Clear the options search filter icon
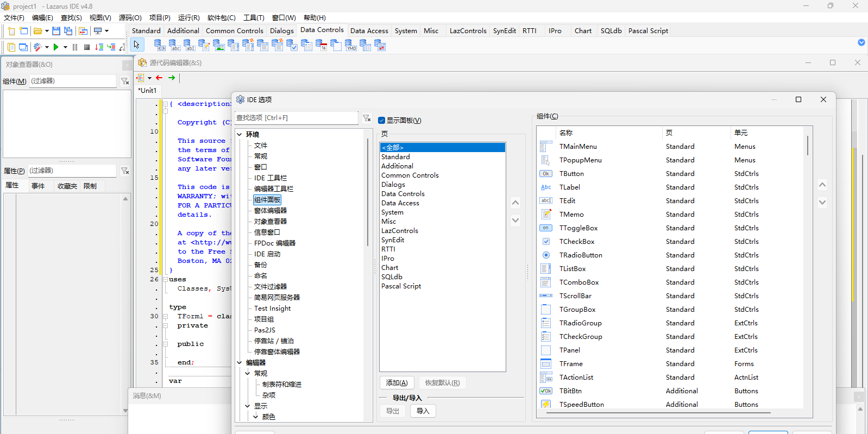Image resolution: width=868 pixels, height=434 pixels. pos(367,118)
